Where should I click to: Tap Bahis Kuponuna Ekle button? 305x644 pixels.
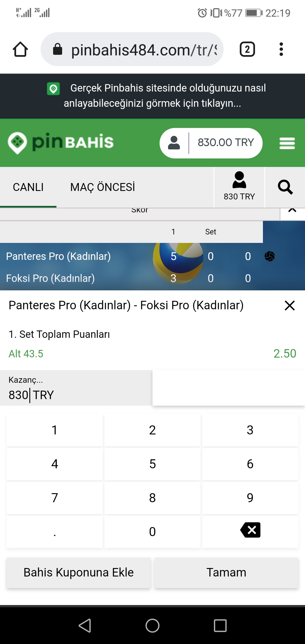coord(79,573)
